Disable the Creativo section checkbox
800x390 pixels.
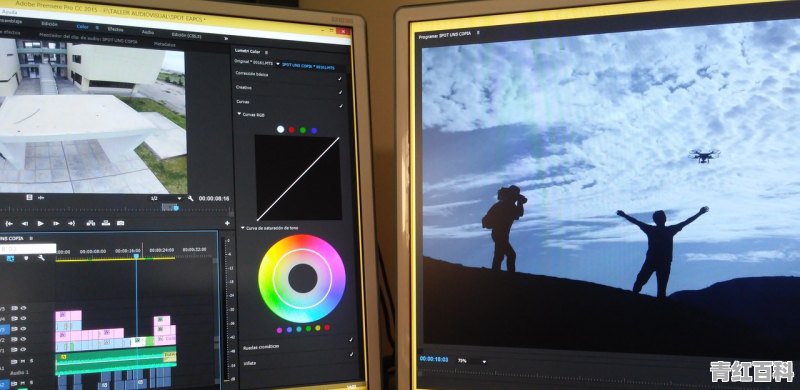(340, 92)
